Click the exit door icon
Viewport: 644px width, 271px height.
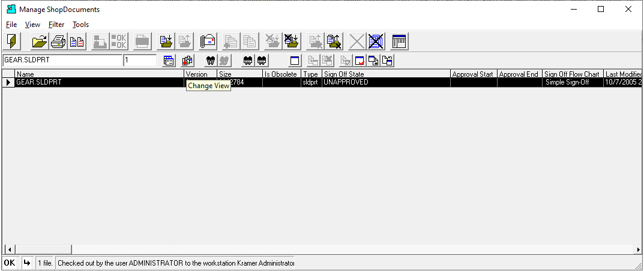click(x=11, y=41)
